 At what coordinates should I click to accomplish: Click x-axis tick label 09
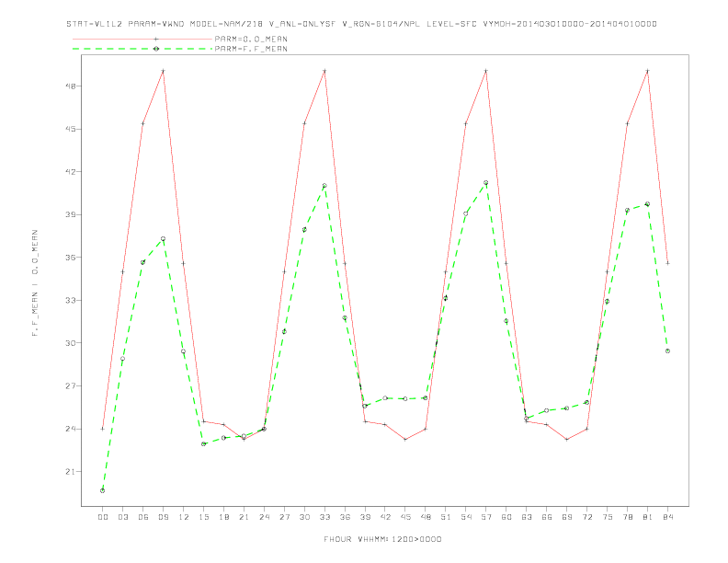[163, 517]
